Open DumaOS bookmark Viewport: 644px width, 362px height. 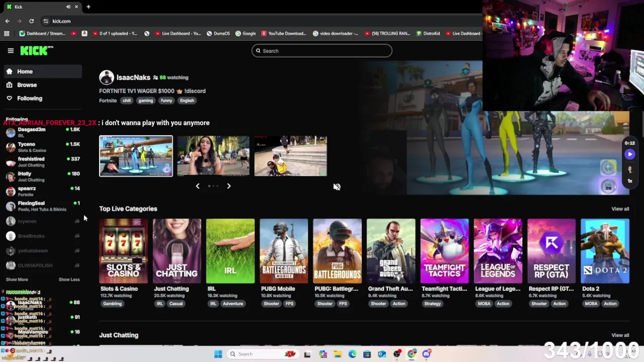[218, 33]
